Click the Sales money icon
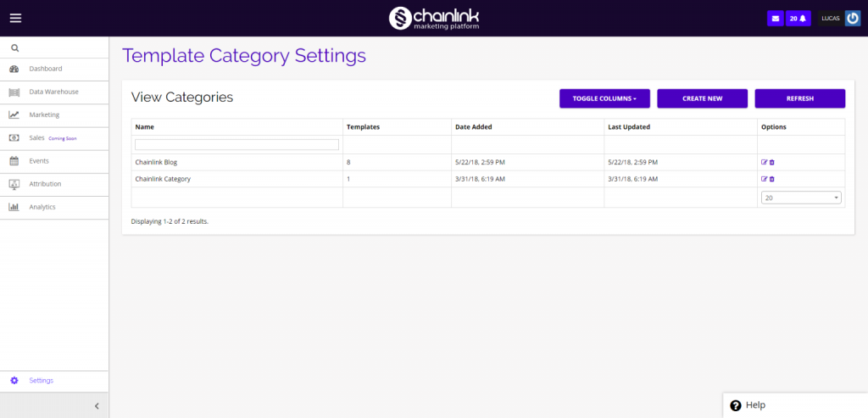868x418 pixels. point(14,138)
